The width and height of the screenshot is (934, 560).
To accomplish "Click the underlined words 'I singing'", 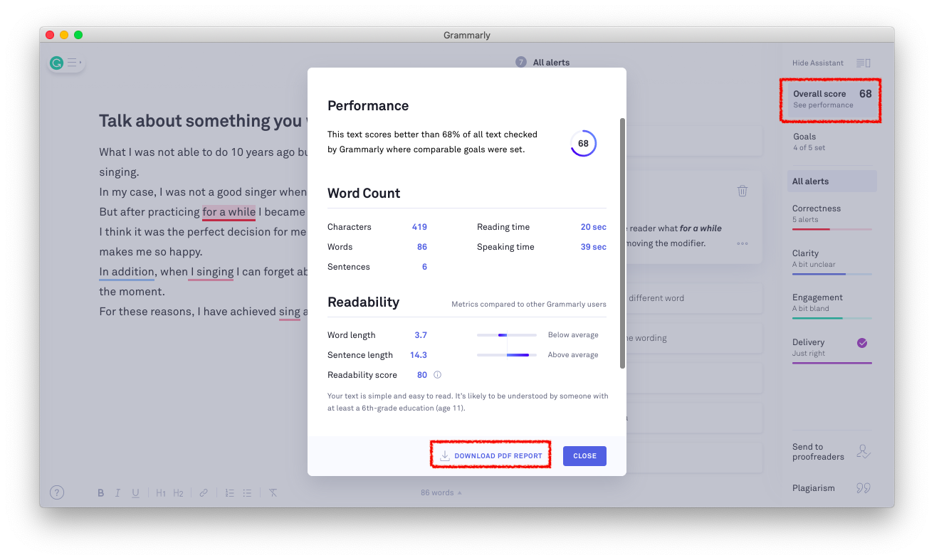I will [x=211, y=272].
